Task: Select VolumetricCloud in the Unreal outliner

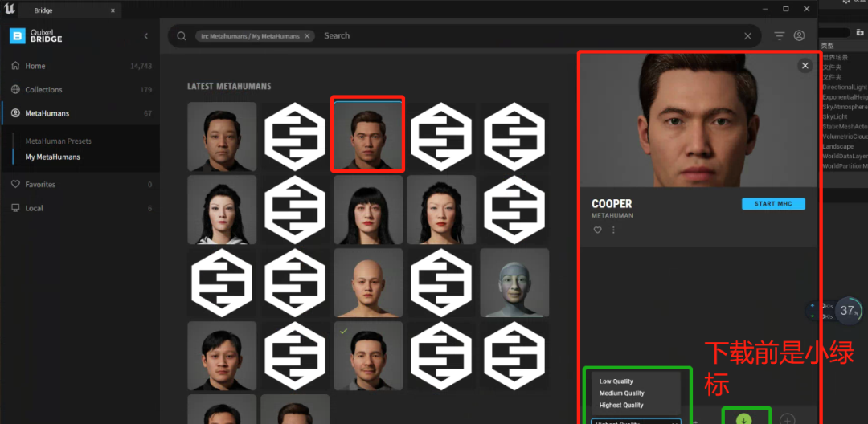Action: click(845, 137)
